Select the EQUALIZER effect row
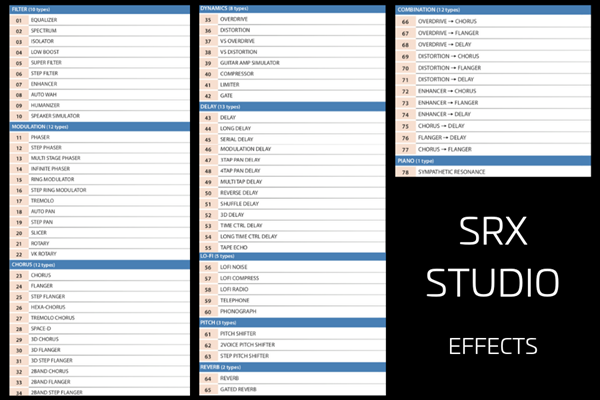 coord(99,20)
